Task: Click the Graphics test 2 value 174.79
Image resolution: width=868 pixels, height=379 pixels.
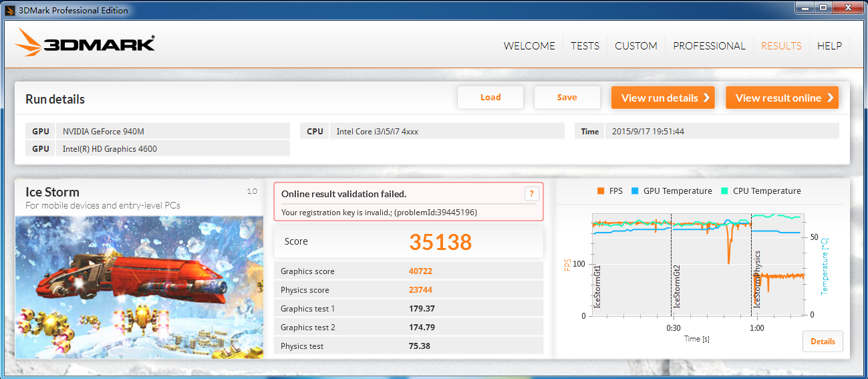Action: pyautogui.click(x=422, y=328)
